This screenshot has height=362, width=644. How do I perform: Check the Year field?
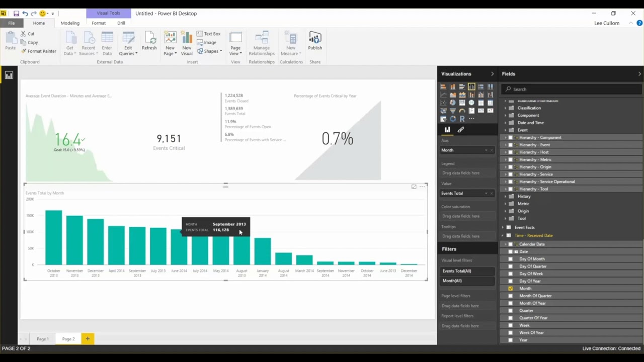511,340
